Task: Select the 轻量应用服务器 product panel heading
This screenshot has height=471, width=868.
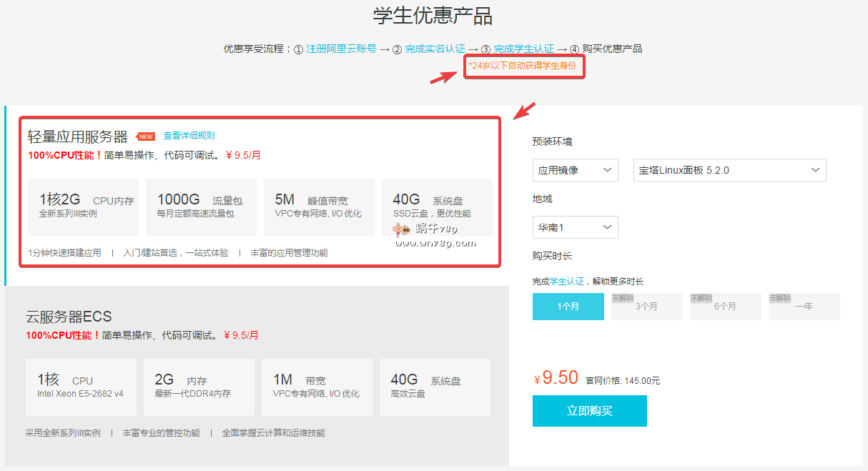Action: (77, 137)
